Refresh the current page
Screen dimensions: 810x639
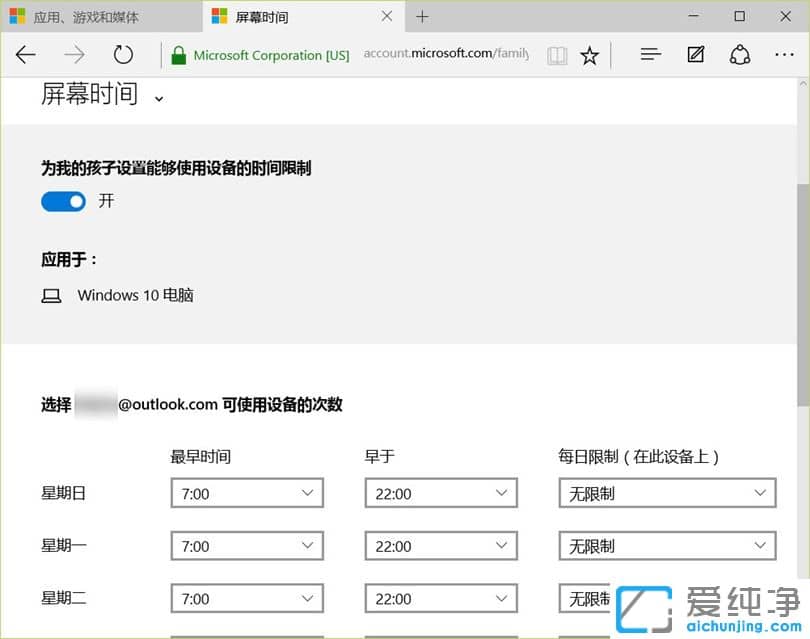pos(123,55)
